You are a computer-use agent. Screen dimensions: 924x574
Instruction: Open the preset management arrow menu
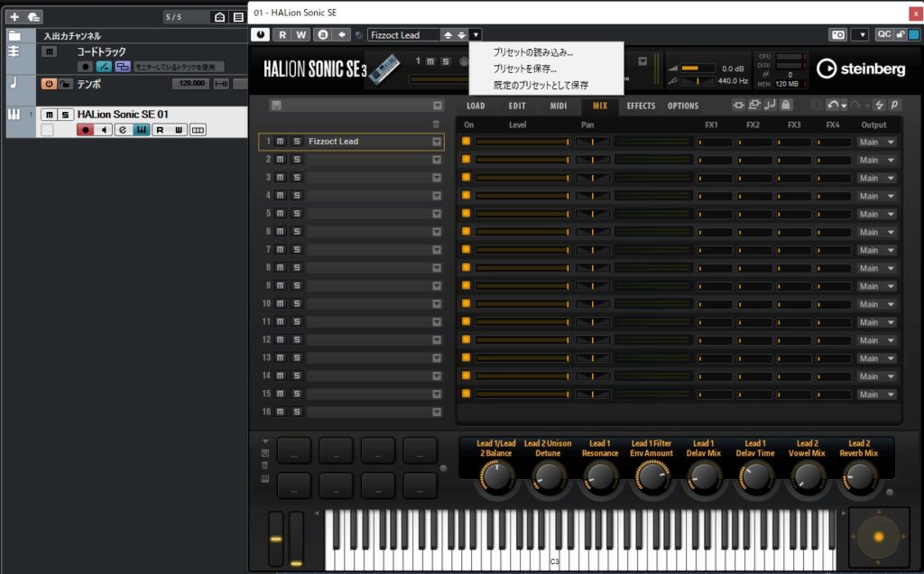pos(476,35)
